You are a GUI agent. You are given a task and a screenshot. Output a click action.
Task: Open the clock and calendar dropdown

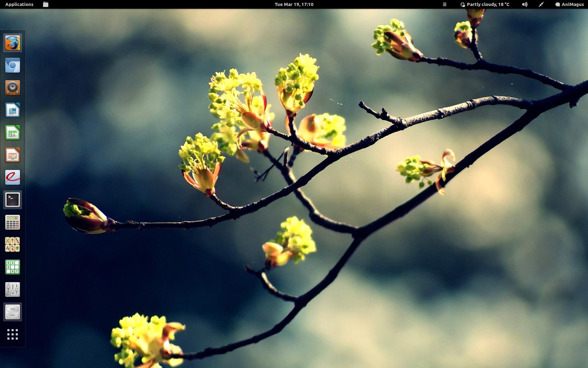294,4
